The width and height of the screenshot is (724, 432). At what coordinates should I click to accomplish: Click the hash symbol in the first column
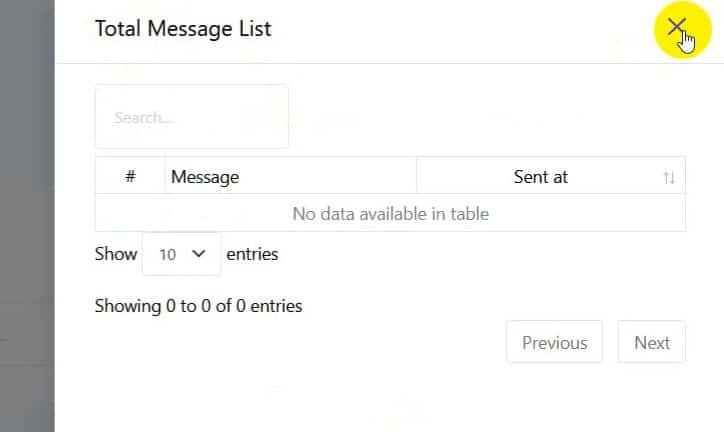pyautogui.click(x=130, y=177)
